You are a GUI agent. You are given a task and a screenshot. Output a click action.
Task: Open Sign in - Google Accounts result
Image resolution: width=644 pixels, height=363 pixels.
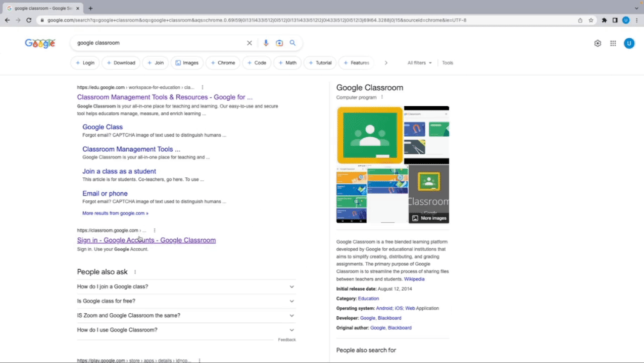146,240
